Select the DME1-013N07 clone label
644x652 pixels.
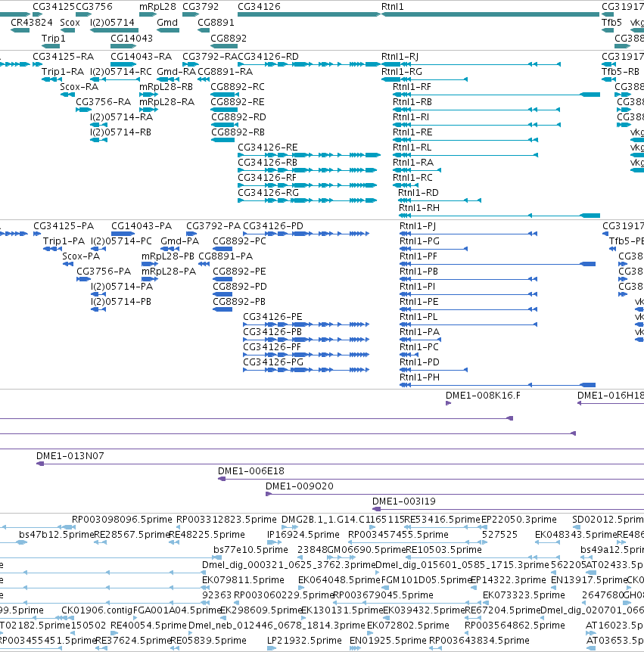[70, 456]
